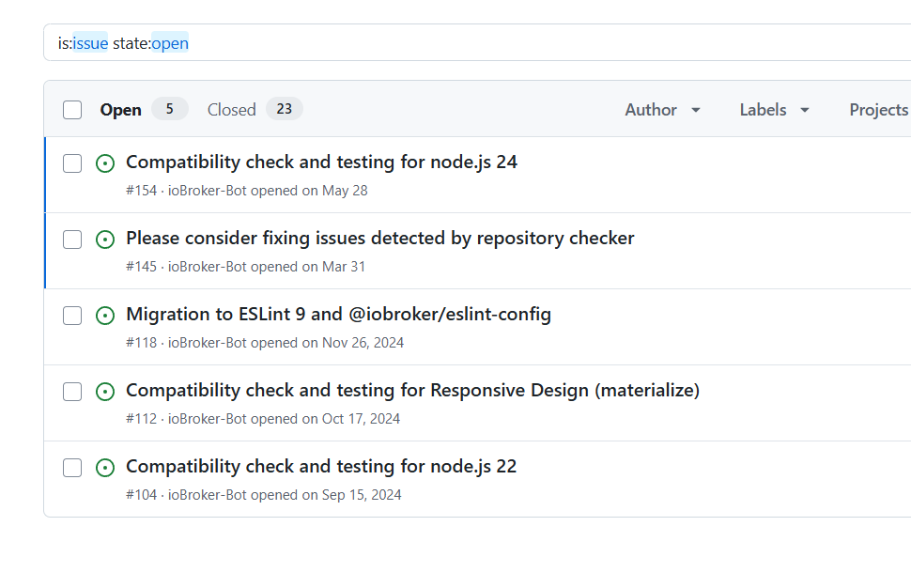The width and height of the screenshot is (911, 588).
Task: Open issue 'Compatibility check and testing for node.js 24'
Action: pyautogui.click(x=321, y=162)
